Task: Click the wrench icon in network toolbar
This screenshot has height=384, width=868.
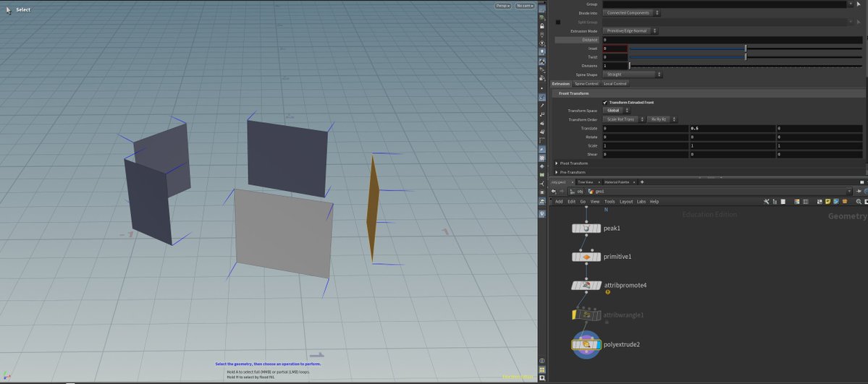Action: point(767,202)
